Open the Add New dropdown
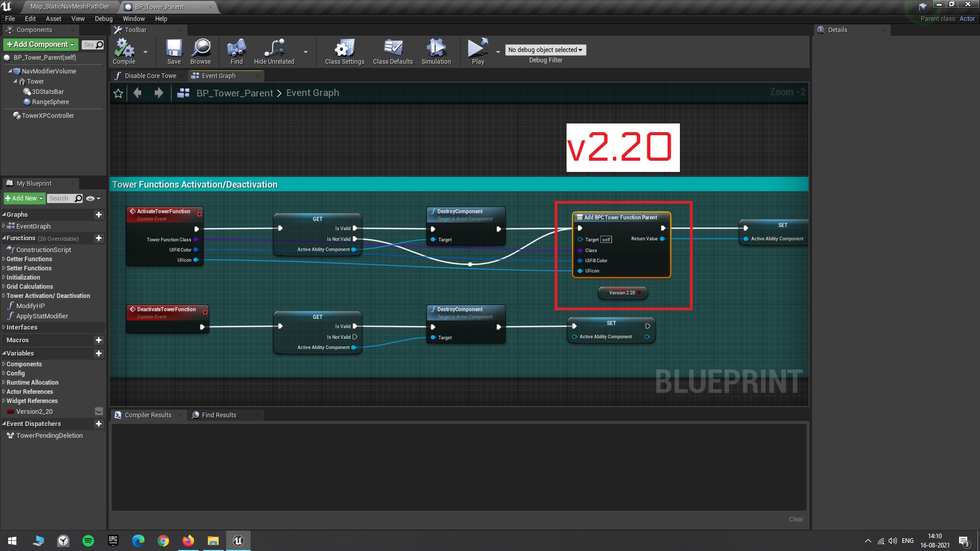Screen dimensions: 980x551 click(24, 198)
